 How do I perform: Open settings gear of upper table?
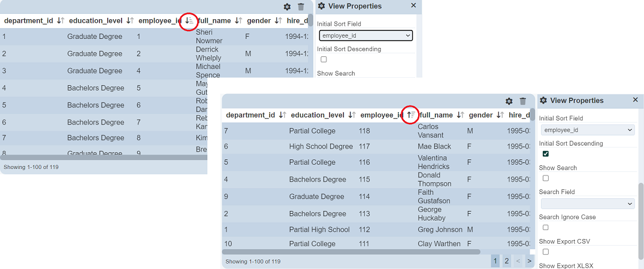(287, 7)
